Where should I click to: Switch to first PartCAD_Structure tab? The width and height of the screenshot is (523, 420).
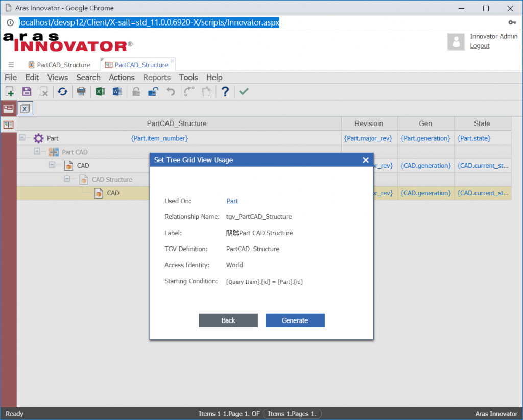59,65
